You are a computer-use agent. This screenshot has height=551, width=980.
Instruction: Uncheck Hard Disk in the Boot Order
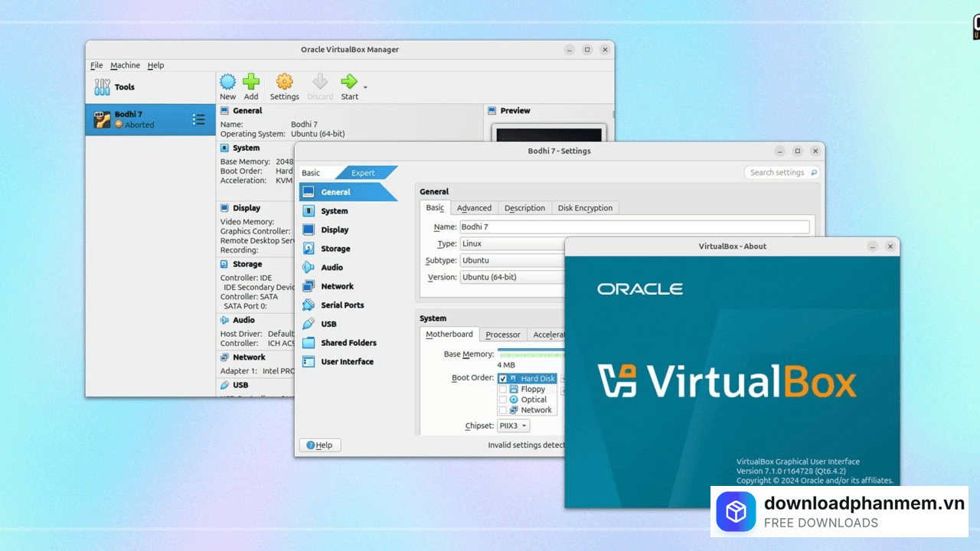pyautogui.click(x=503, y=378)
